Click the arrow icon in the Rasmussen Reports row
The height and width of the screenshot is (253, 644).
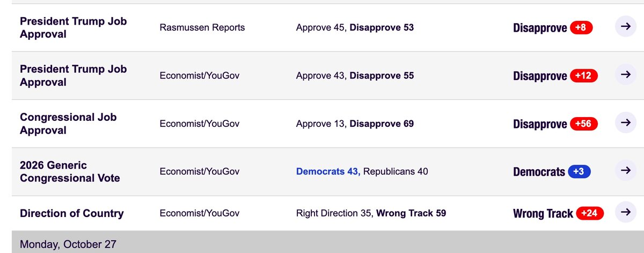tap(625, 26)
